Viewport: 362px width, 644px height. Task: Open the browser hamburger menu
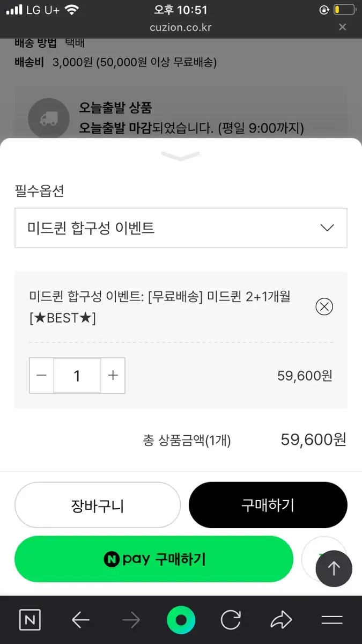(x=331, y=620)
